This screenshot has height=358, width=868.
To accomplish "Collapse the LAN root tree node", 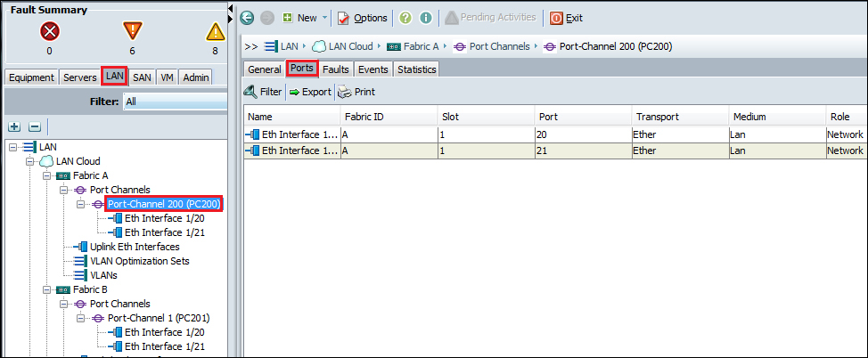I will (13, 147).
